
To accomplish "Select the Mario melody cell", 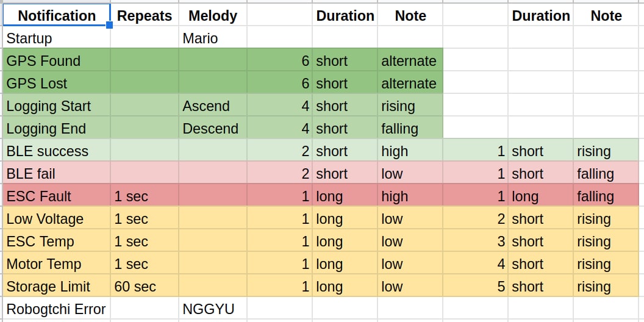I will pos(213,38).
